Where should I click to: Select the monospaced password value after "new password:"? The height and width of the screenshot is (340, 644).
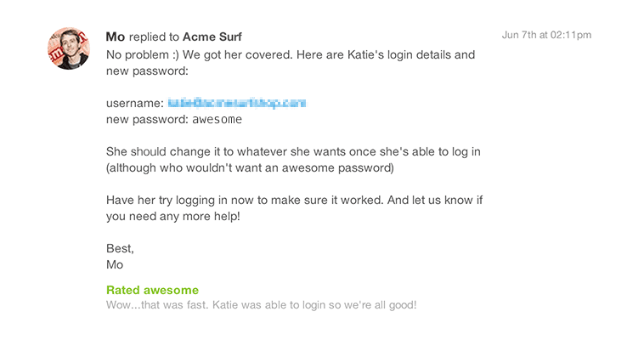click(217, 120)
